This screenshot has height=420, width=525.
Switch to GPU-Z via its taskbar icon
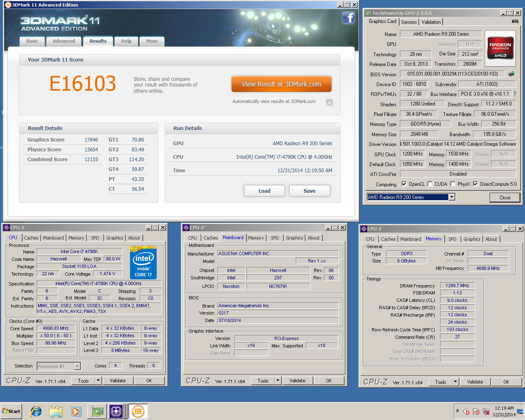tap(98, 411)
